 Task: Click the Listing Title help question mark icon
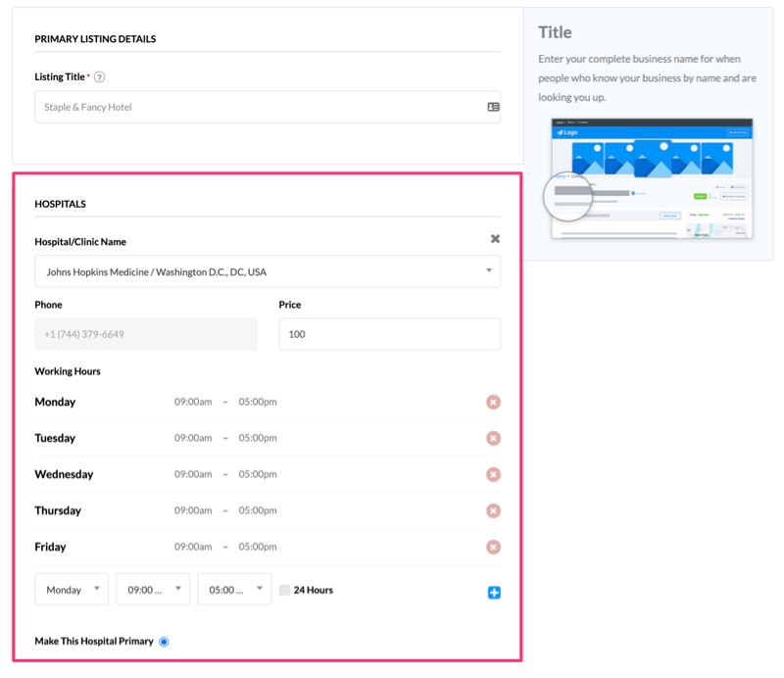(x=100, y=77)
